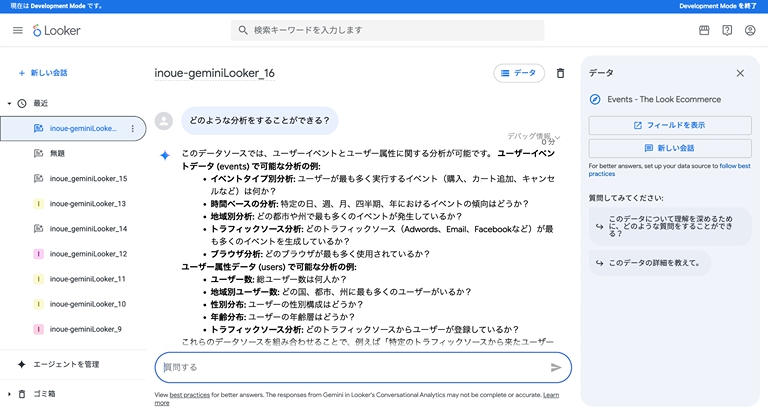Screen dimensions: 768x415
Task: Click the Events explore compass icon
Action: tap(595, 99)
